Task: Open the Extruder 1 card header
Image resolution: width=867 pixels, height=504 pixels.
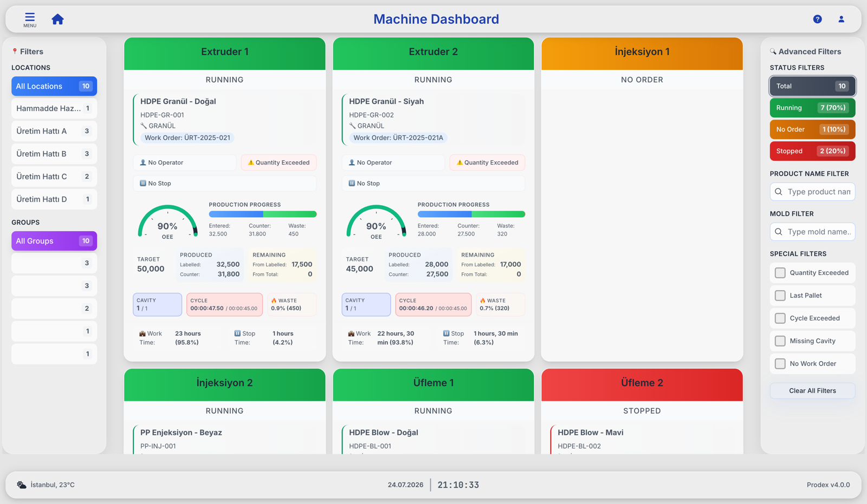Action: (x=225, y=54)
